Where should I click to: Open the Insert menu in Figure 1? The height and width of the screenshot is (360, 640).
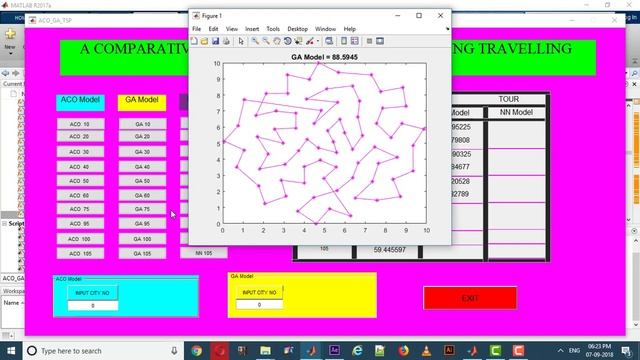click(x=252, y=29)
